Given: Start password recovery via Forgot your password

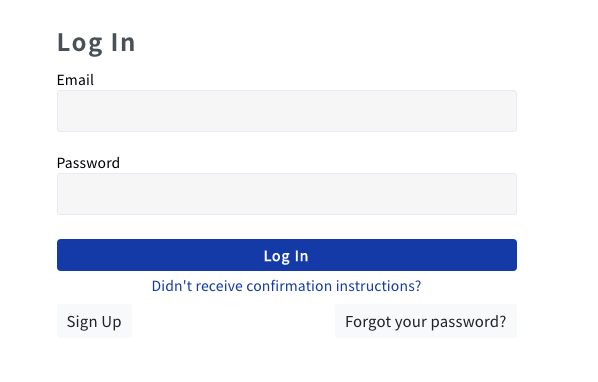Looking at the screenshot, I should pos(426,321).
